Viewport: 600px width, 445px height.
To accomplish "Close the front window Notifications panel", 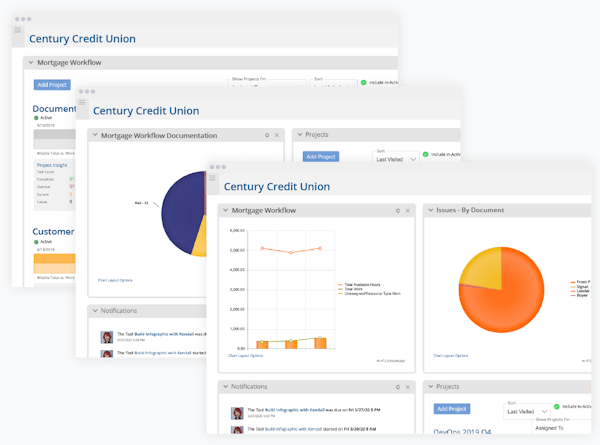I will pyautogui.click(x=408, y=387).
